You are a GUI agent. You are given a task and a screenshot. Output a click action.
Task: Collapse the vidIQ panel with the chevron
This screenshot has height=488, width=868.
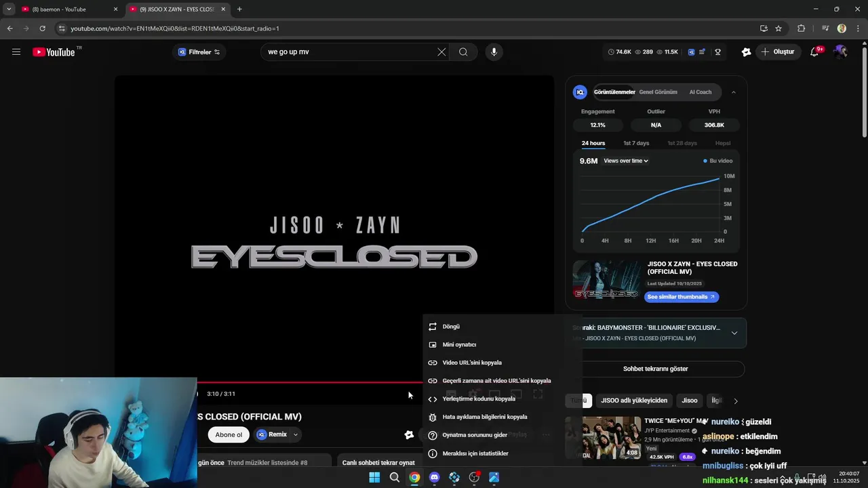(733, 92)
